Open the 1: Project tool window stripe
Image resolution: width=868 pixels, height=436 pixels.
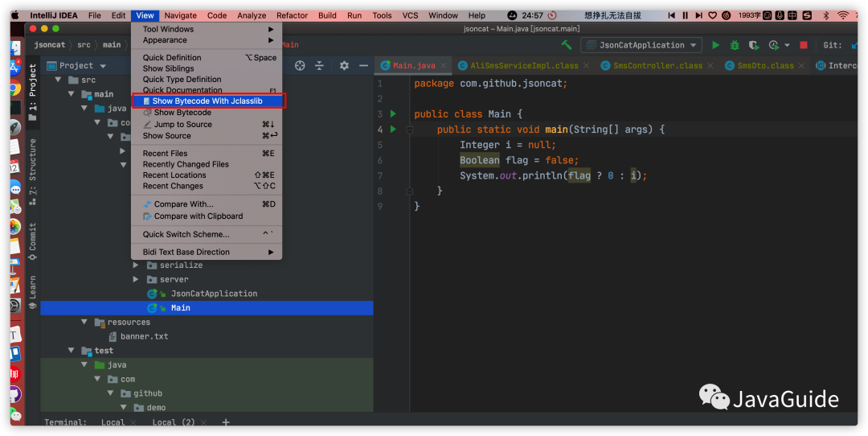[33, 92]
